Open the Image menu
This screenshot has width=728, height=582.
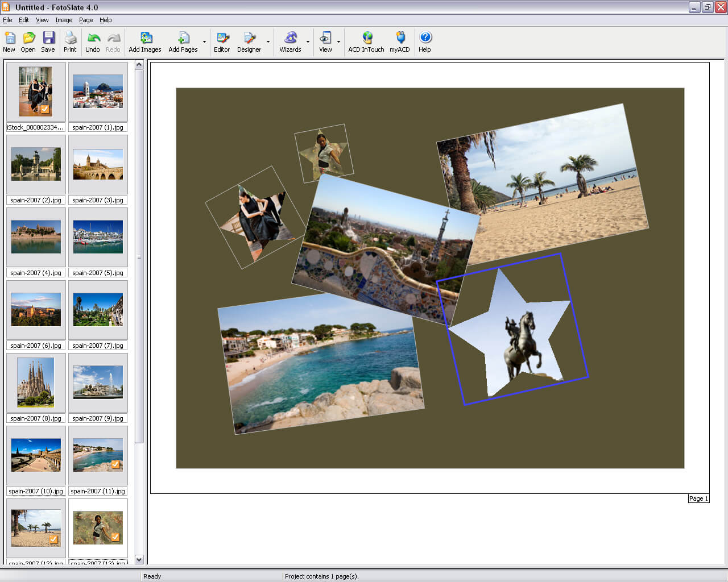coord(64,20)
